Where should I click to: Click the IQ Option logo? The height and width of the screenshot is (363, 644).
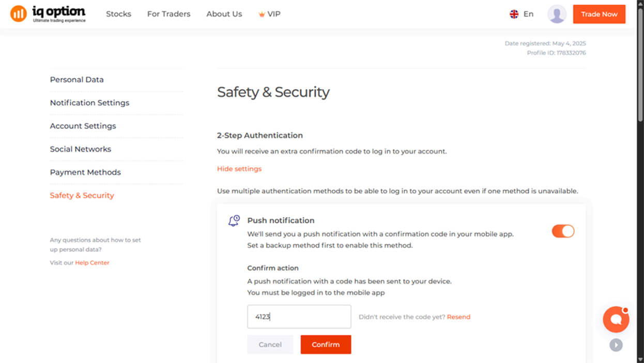click(x=48, y=14)
